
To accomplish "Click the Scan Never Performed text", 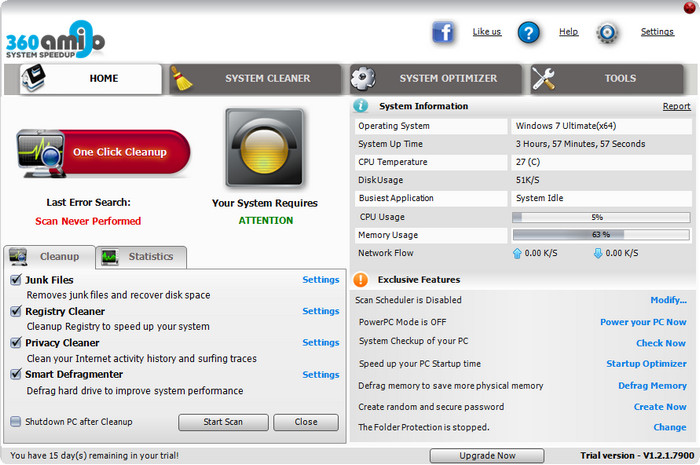I will 88,221.
